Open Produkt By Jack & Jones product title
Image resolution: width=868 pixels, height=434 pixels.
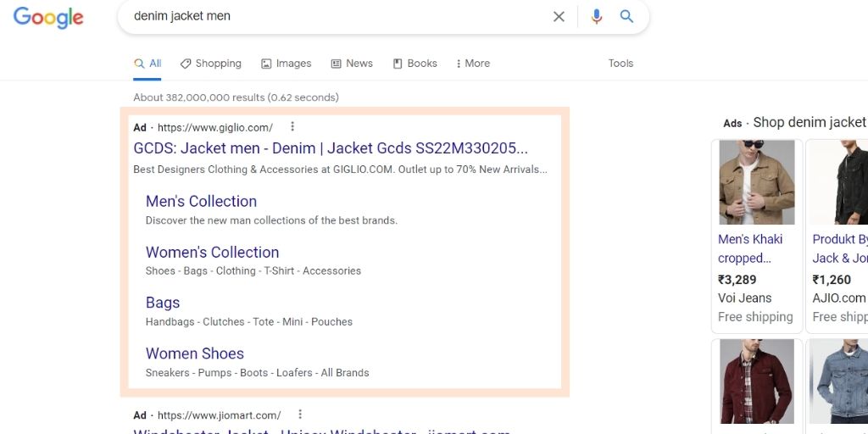pos(840,248)
